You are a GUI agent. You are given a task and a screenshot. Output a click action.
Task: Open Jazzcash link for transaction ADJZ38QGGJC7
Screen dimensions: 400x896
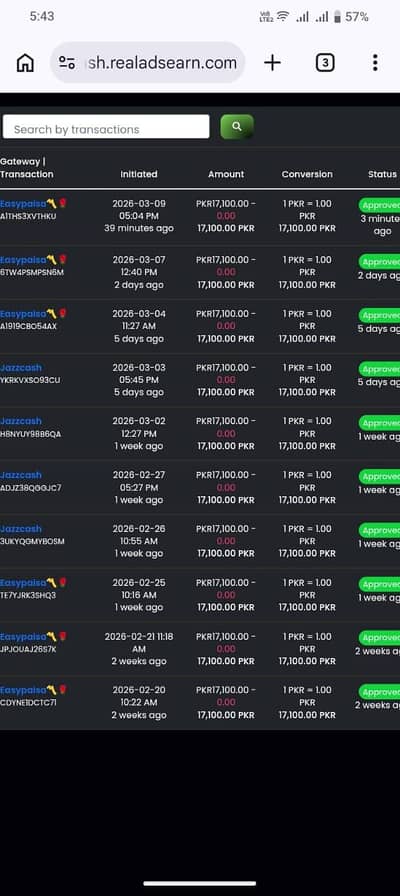click(21, 475)
